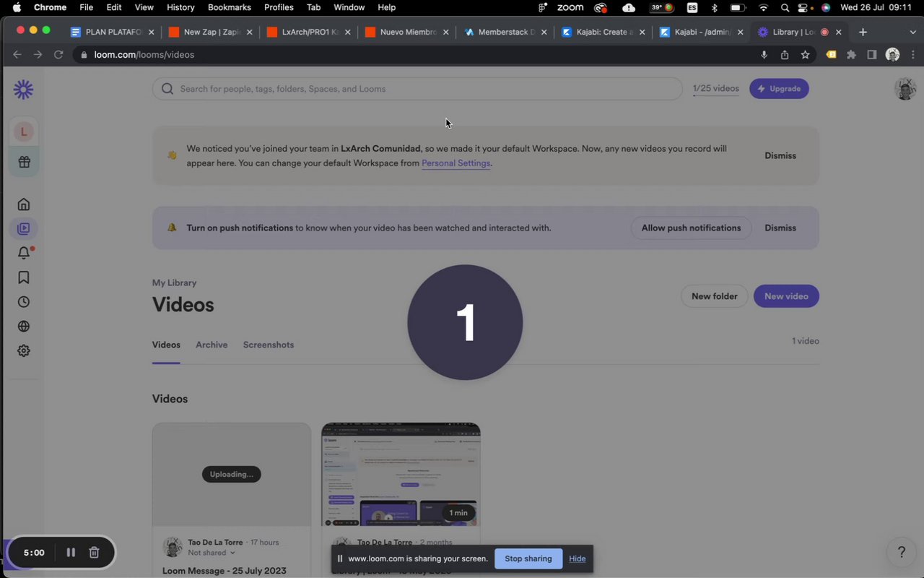Open the 1 min video thumbnail

coord(401,475)
